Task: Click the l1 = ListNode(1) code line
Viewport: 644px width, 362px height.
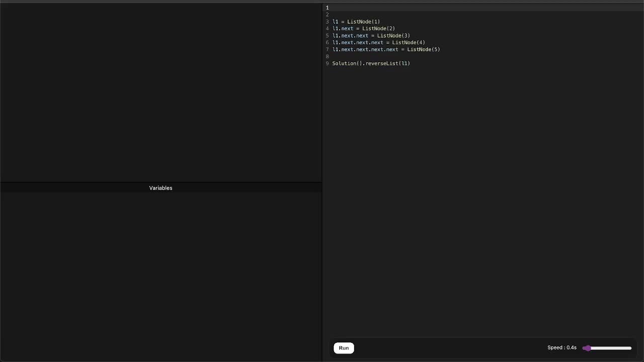Action: coord(356,22)
